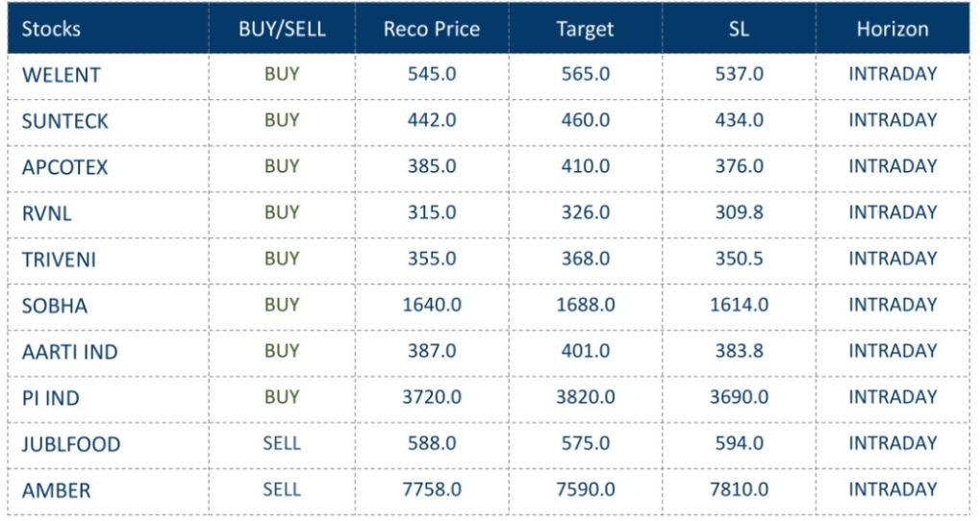The width and height of the screenshot is (980, 521).
Task: Click the Horizon column header
Action: click(892, 29)
